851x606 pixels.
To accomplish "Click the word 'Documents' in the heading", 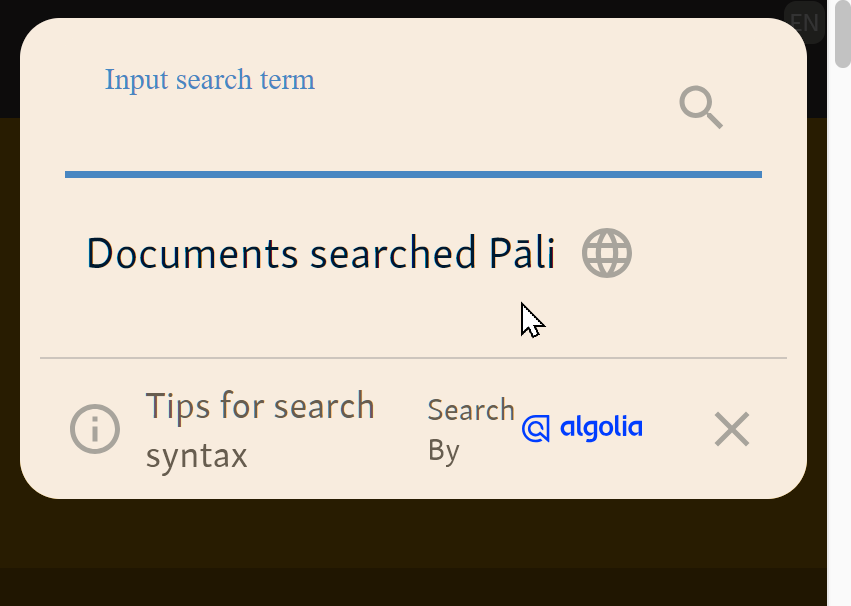I will (x=192, y=254).
